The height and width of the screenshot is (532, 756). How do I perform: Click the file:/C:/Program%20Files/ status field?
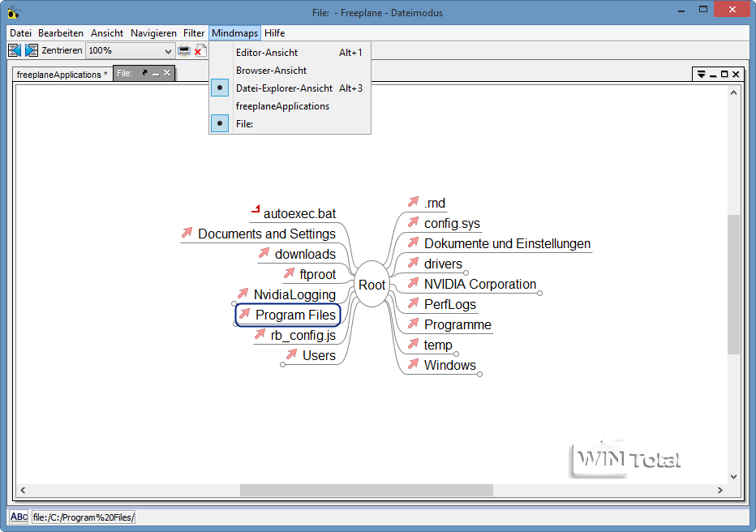pyautogui.click(x=84, y=517)
